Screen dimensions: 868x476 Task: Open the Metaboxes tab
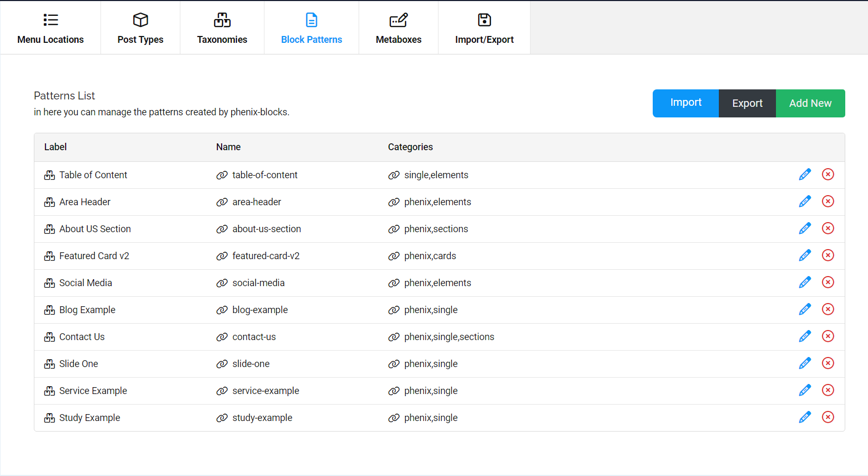(x=398, y=28)
